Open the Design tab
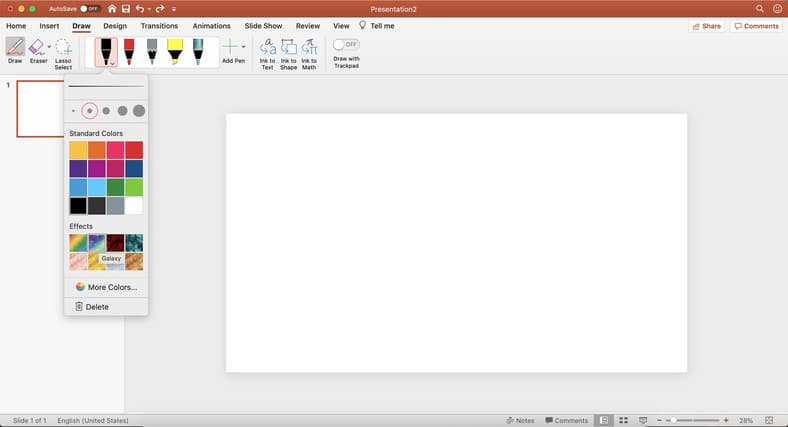This screenshot has height=427, width=788. (115, 26)
